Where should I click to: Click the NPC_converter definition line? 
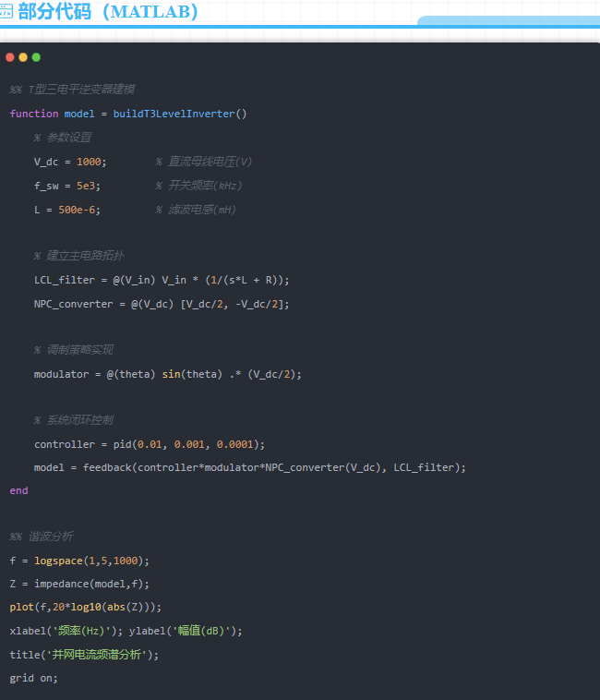162,304
